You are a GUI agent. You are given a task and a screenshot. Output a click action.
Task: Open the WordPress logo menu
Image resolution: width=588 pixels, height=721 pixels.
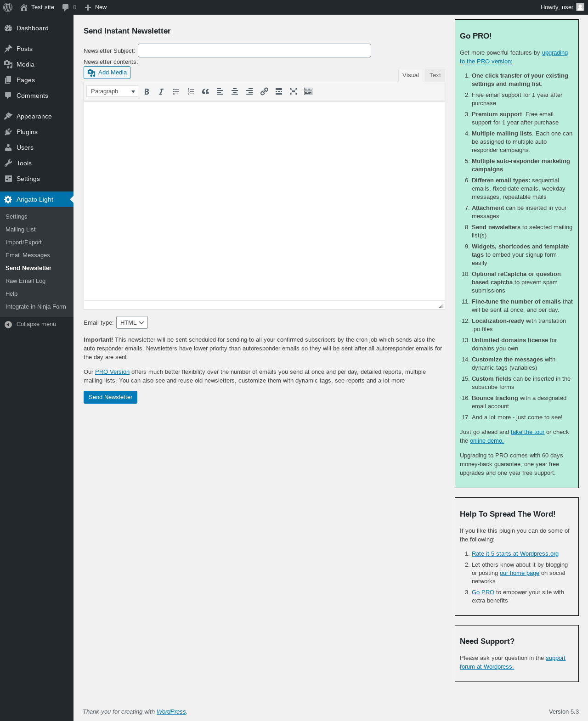(8, 7)
